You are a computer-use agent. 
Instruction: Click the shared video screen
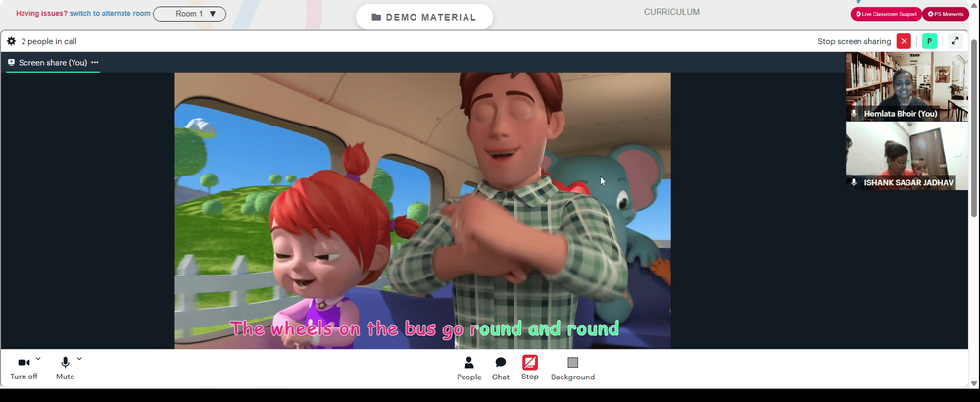coord(422,211)
